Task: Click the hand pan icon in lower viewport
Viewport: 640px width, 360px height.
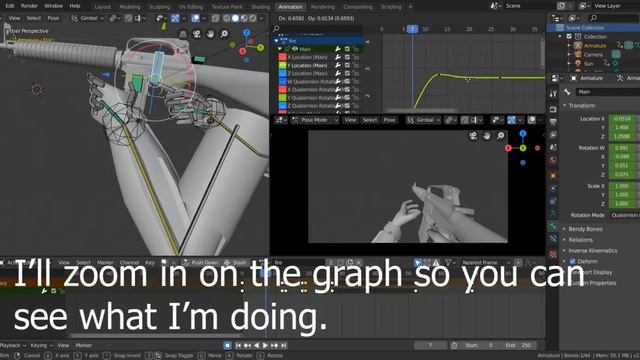Action: coord(487,136)
